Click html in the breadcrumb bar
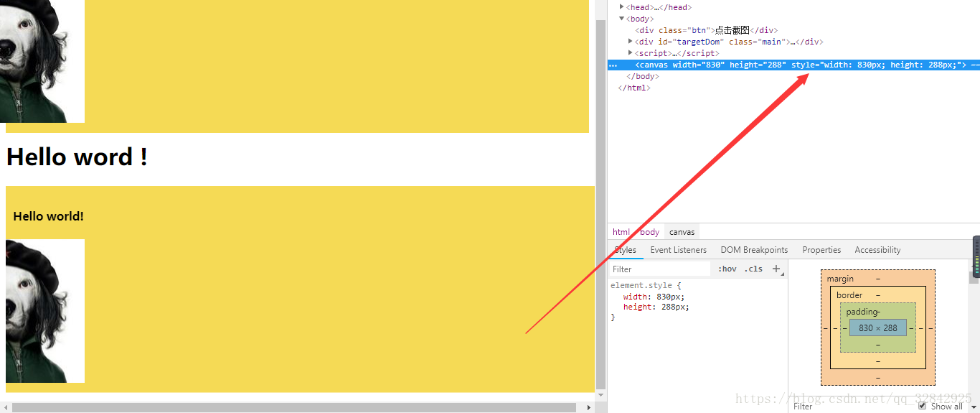This screenshot has height=413, width=980. click(x=621, y=232)
